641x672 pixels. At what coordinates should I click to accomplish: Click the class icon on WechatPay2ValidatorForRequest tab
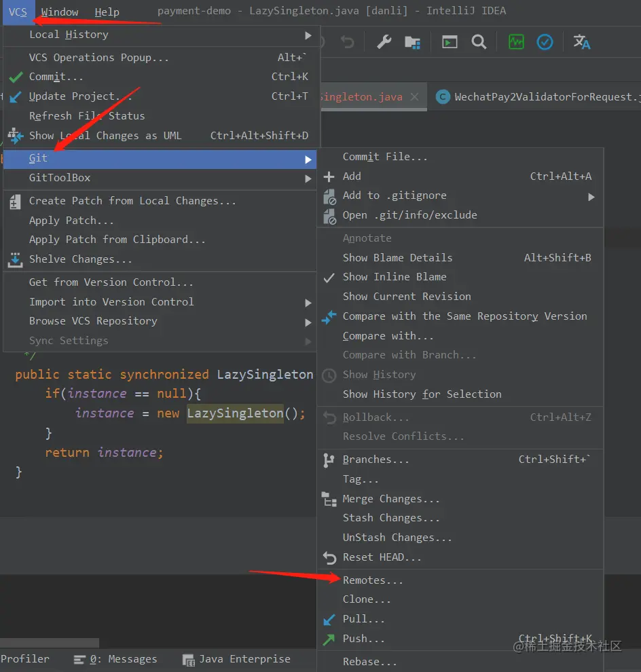pos(443,97)
